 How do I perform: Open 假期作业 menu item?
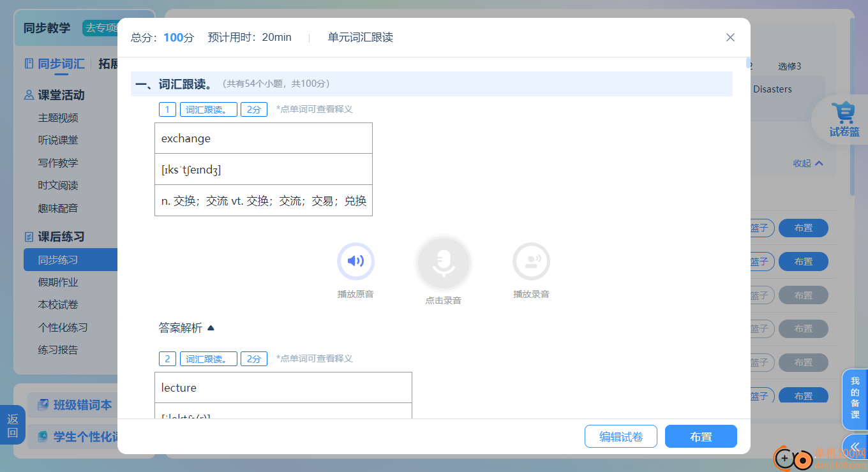(x=58, y=282)
